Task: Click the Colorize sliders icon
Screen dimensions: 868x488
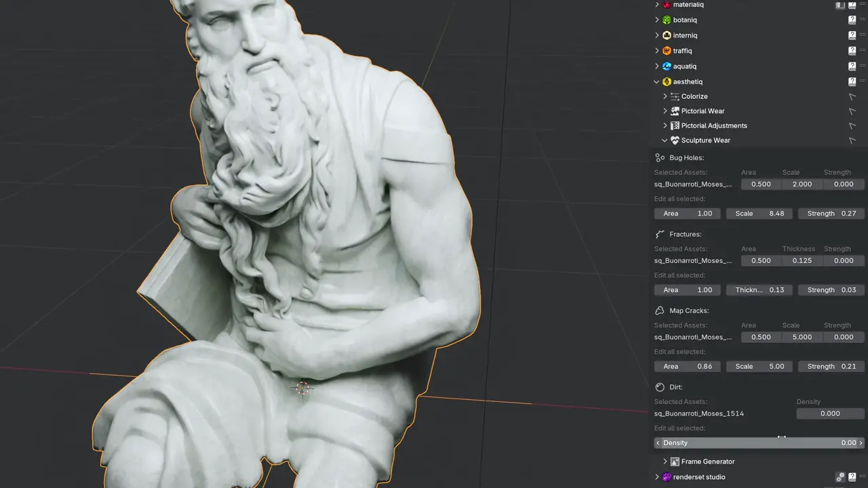Action: click(675, 97)
